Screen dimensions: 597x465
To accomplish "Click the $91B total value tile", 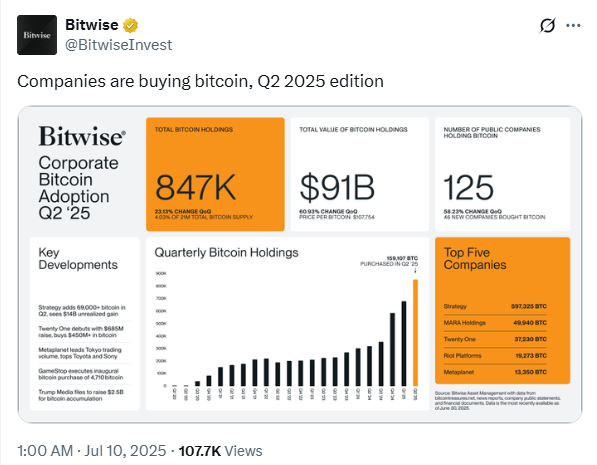I will tap(359, 174).
